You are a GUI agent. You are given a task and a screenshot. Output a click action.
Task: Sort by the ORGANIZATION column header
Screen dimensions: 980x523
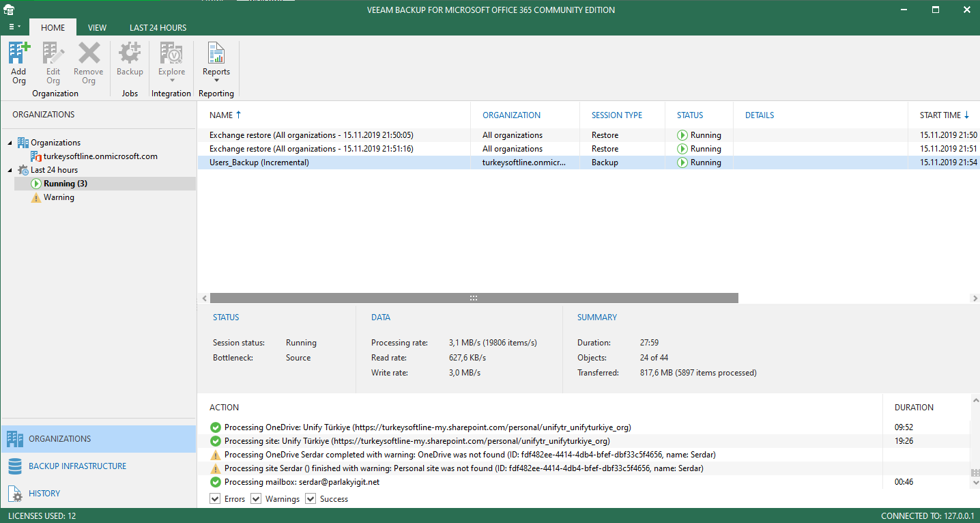(x=511, y=115)
